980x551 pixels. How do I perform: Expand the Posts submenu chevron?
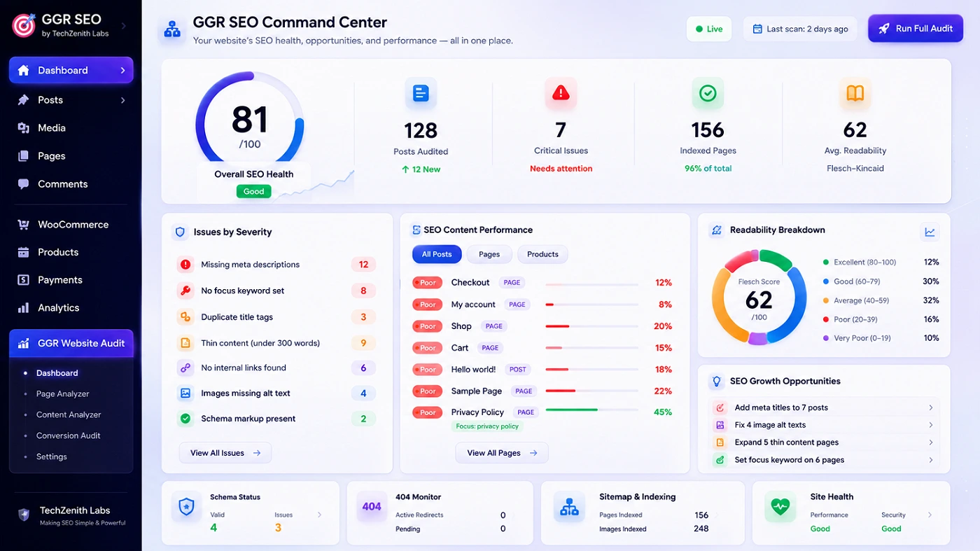tap(122, 100)
